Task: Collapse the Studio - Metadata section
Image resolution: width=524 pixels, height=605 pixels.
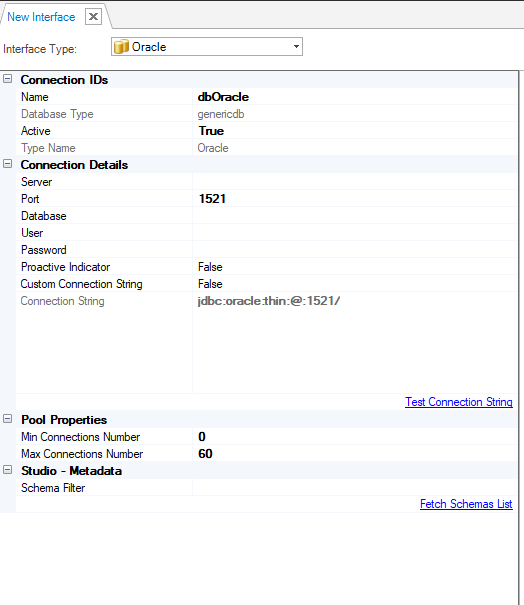Action: click(x=7, y=470)
